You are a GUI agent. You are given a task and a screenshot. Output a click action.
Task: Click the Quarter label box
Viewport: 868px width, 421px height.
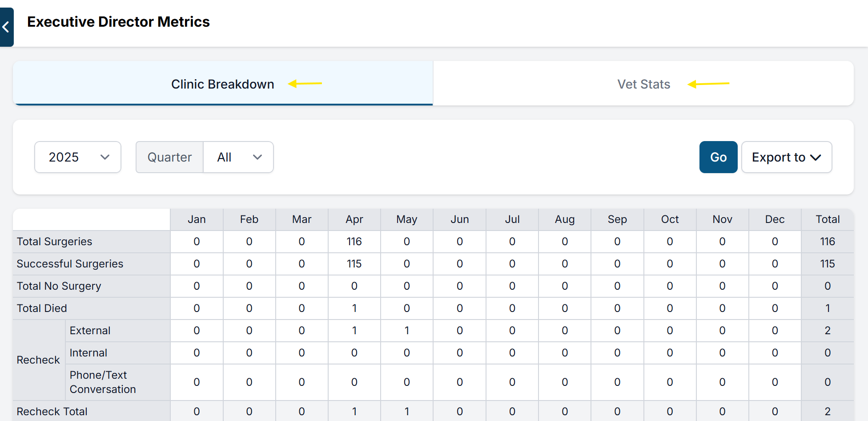point(169,157)
